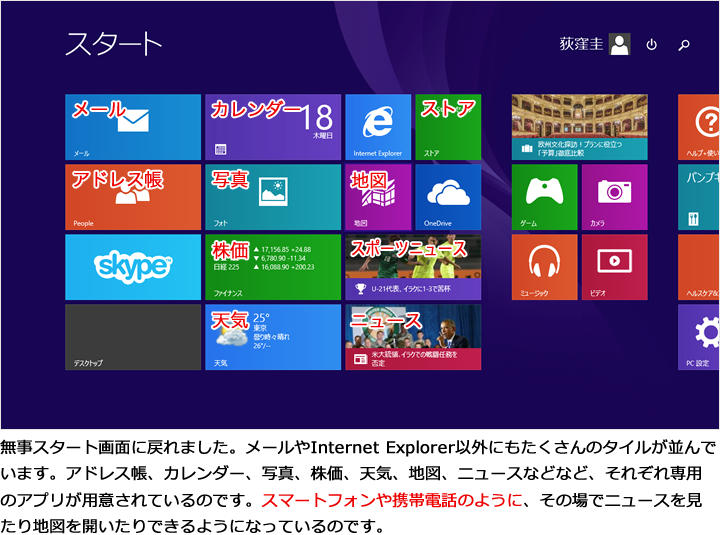Open the Photos tile

pyautogui.click(x=273, y=197)
